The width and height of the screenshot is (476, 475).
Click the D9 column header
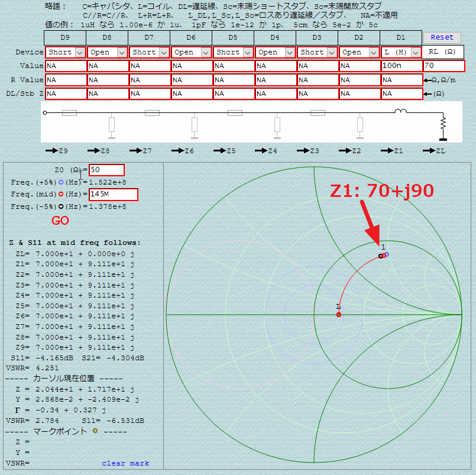(65, 38)
